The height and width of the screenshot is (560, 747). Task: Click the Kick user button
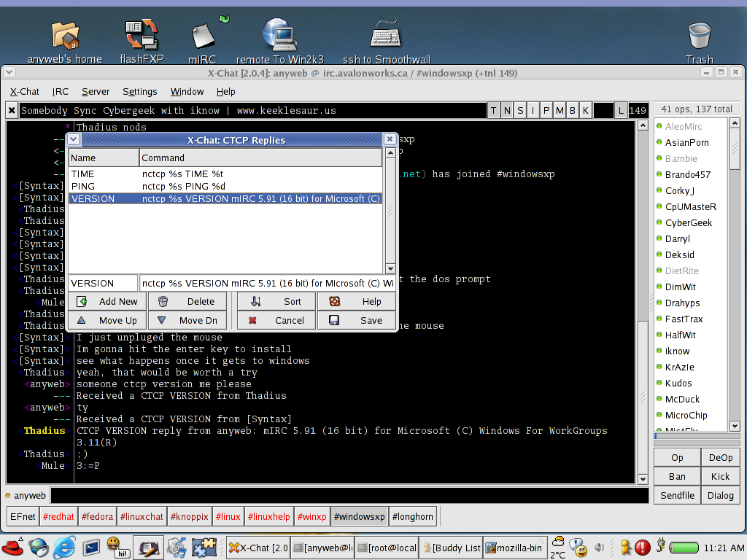pos(720,477)
